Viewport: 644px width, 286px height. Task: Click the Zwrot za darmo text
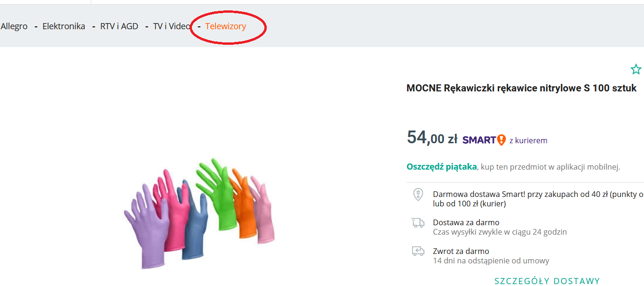[x=461, y=251]
